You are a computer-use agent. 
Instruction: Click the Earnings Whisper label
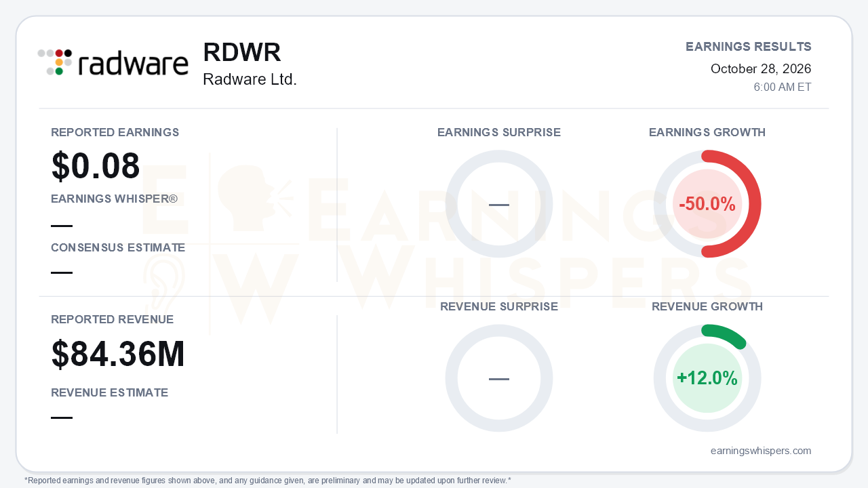(x=115, y=199)
